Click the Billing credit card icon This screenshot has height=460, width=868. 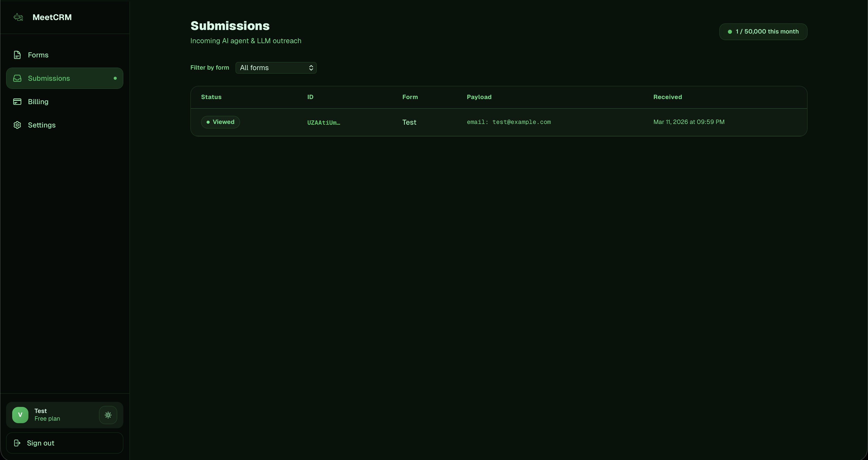(17, 102)
